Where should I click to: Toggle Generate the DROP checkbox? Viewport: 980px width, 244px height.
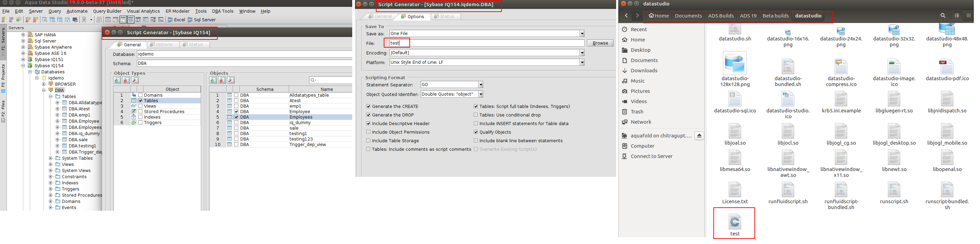[368, 115]
